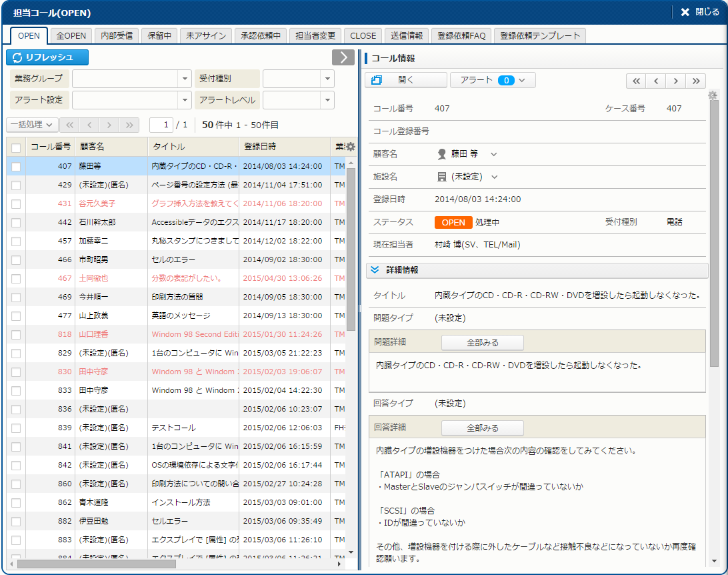Viewport: 728px width, 575px height.
Task: Open the 業務グループ dropdown
Action: pyautogui.click(x=185, y=79)
